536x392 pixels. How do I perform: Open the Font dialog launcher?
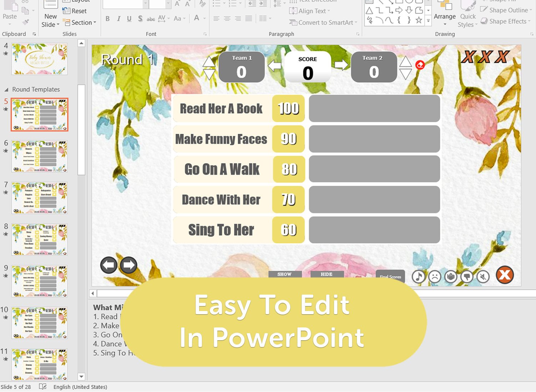point(205,34)
